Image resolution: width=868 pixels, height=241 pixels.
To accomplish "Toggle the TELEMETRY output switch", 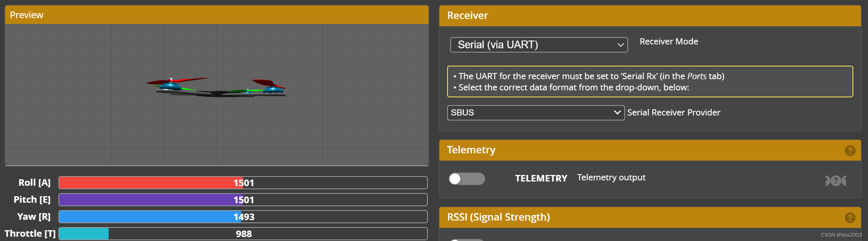I will point(466,179).
